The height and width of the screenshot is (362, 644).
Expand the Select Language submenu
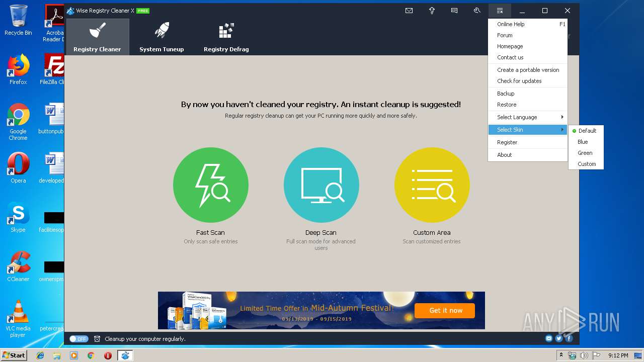point(528,117)
